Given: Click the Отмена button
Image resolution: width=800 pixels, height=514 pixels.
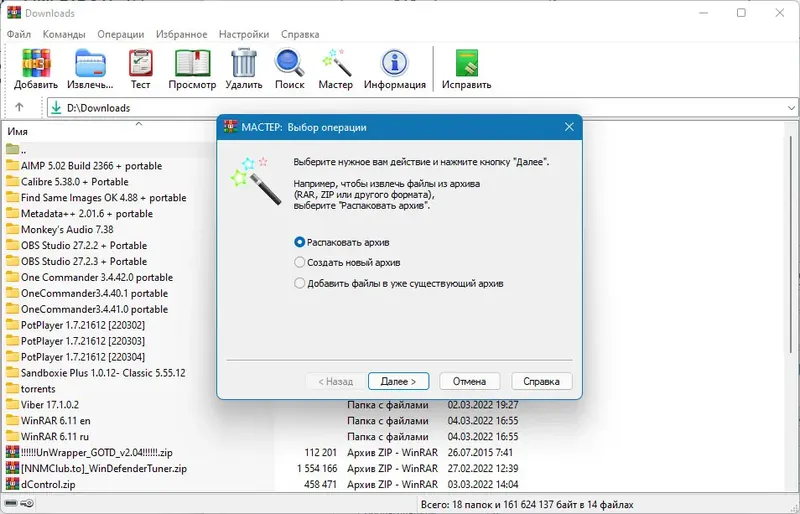Looking at the screenshot, I should pyautogui.click(x=469, y=381).
